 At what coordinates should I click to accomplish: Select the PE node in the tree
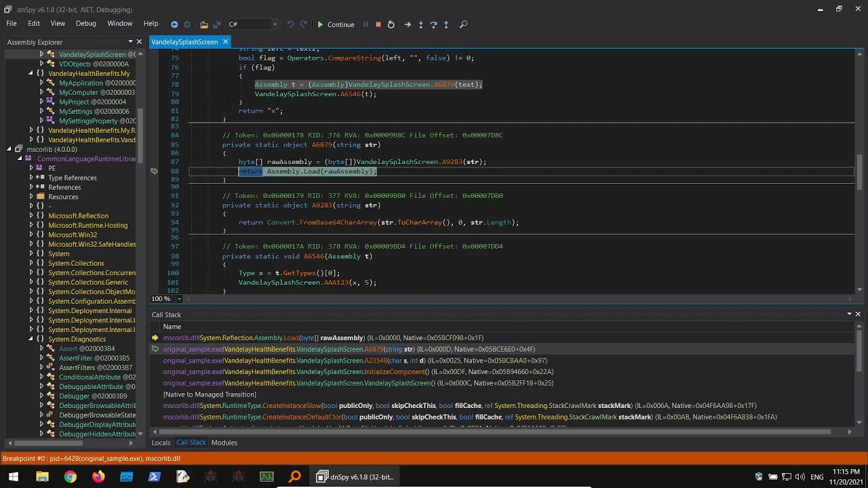tap(52, 168)
